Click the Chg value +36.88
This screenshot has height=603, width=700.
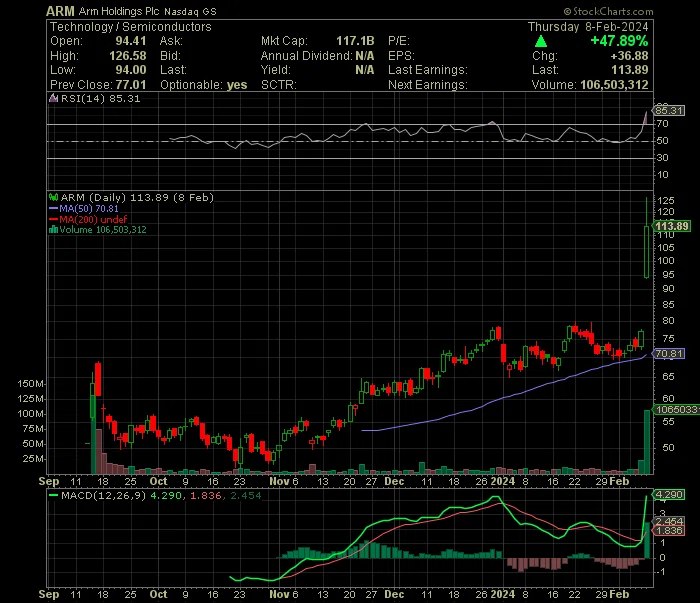click(629, 56)
